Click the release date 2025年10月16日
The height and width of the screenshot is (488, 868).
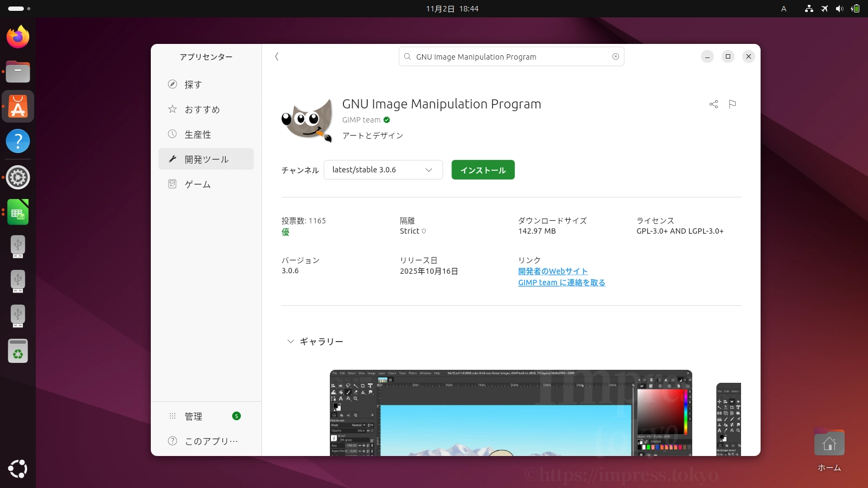click(x=429, y=271)
